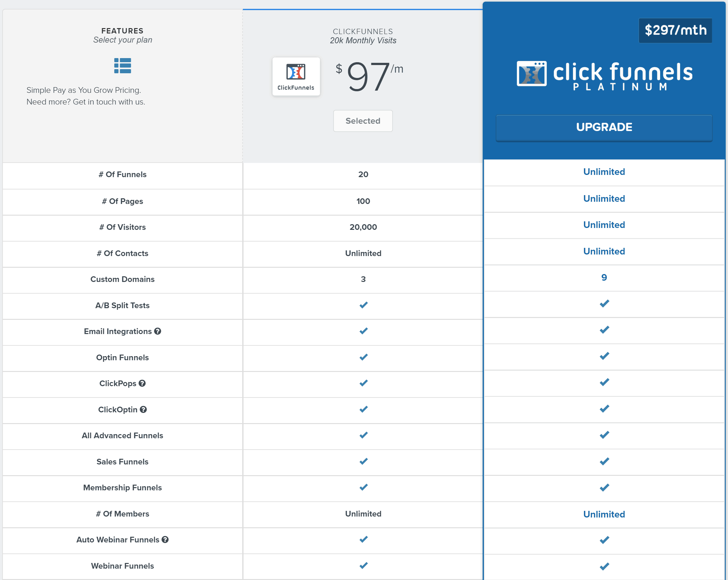Screen dimensions: 728x580
Task: Click the $297/mth price badge
Action: 675,30
